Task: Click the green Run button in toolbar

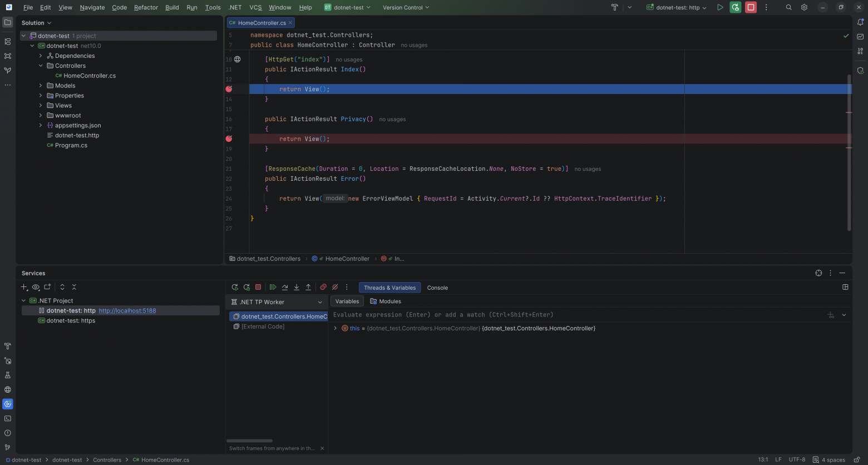Action: (x=720, y=8)
